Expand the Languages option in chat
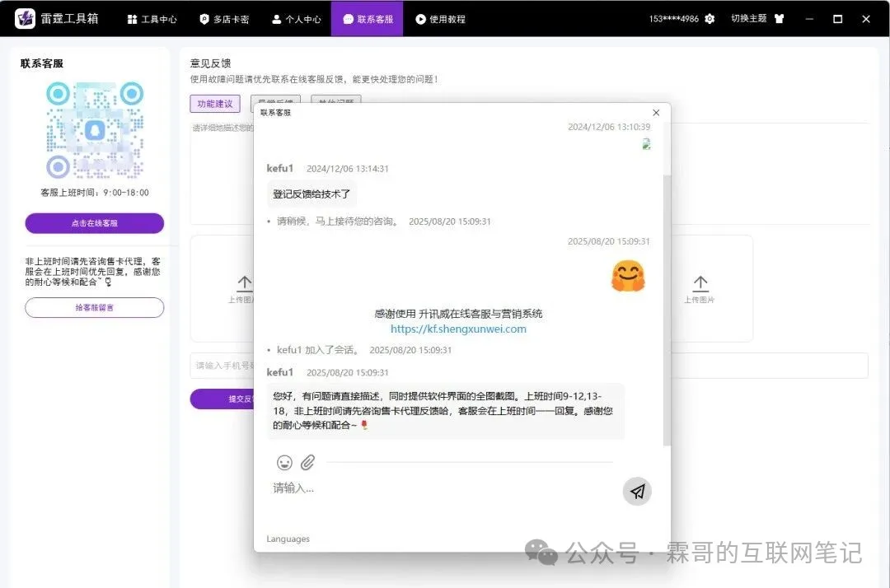The width and height of the screenshot is (890, 588). coord(288,539)
